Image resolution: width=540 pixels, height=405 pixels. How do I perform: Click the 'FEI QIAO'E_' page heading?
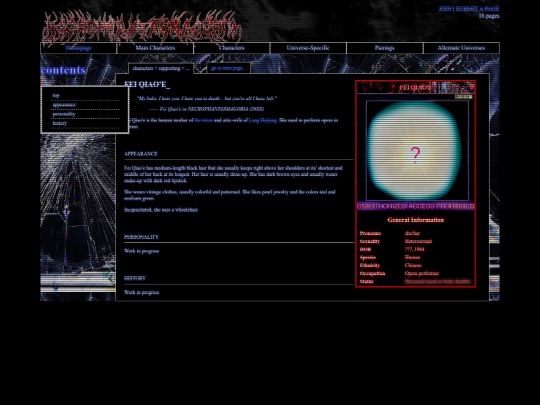(147, 84)
